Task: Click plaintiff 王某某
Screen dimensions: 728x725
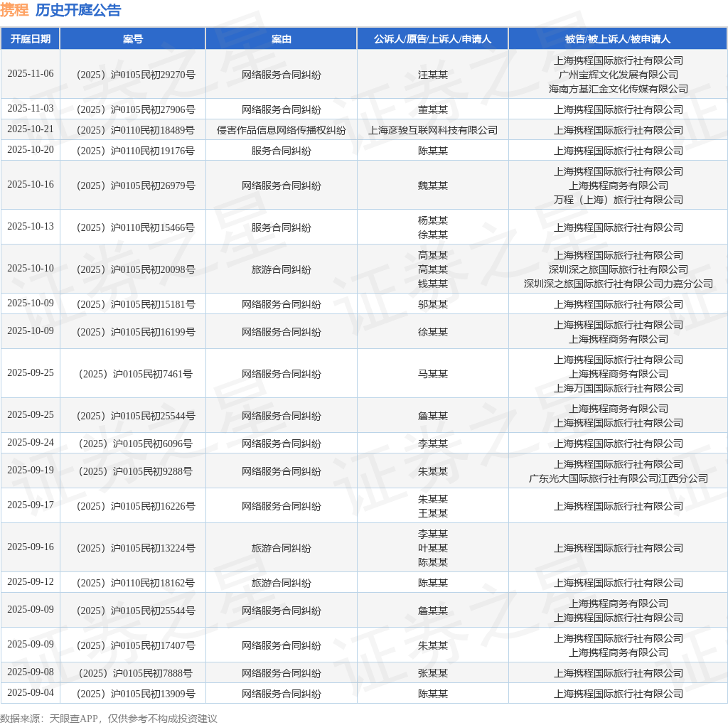Action: pos(433,513)
